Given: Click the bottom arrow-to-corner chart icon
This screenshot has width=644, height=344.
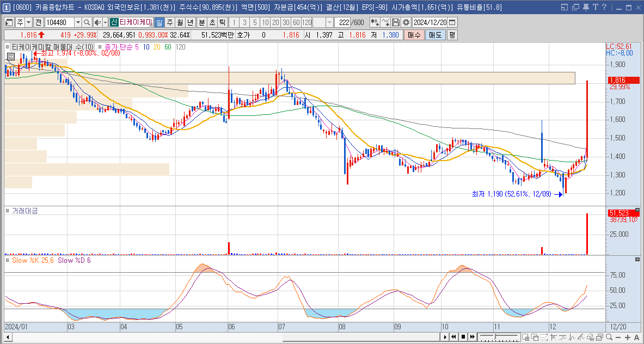Looking at the screenshot, I should [x=554, y=337].
